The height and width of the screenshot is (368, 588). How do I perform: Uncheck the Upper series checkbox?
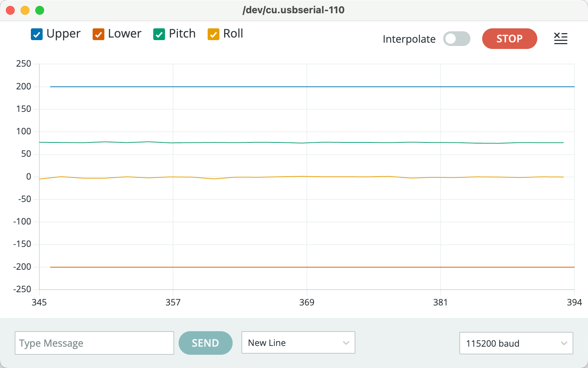[x=37, y=34]
